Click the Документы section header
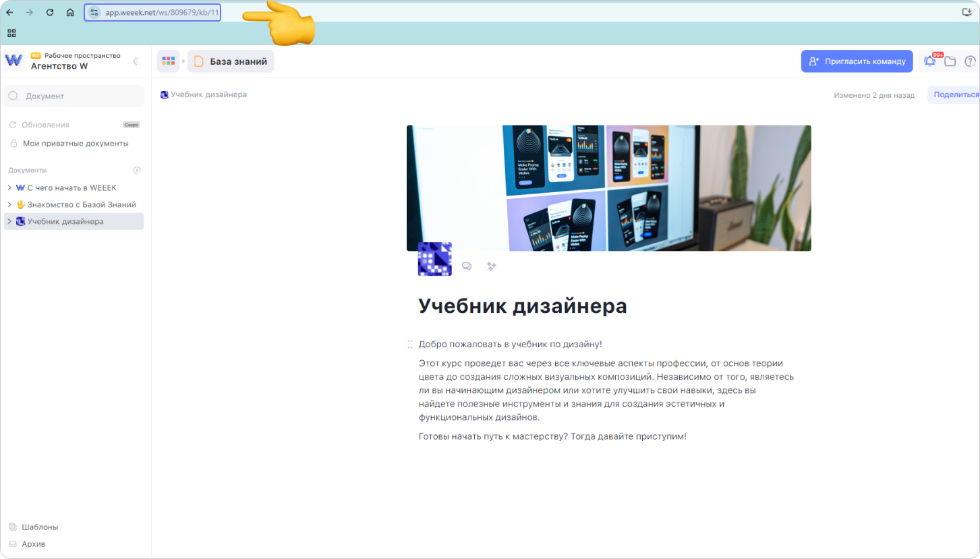Screen dimensions: 980x559 pos(28,170)
